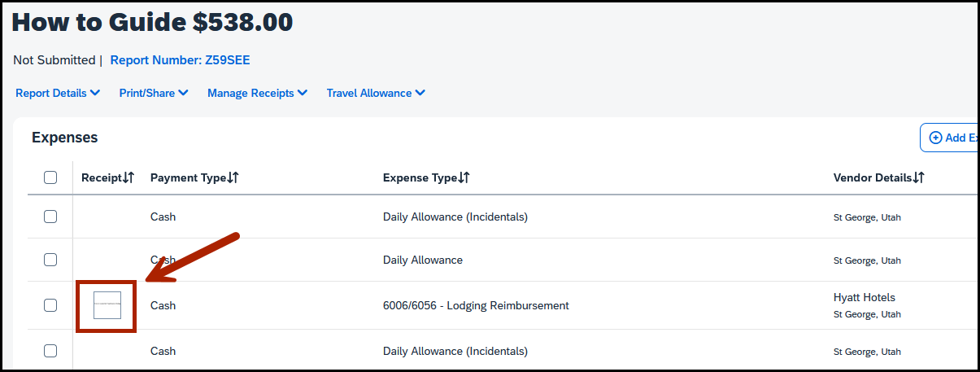Open the Lodging Reimbursement receipt image icon
The width and height of the screenshot is (980, 372).
point(107,305)
